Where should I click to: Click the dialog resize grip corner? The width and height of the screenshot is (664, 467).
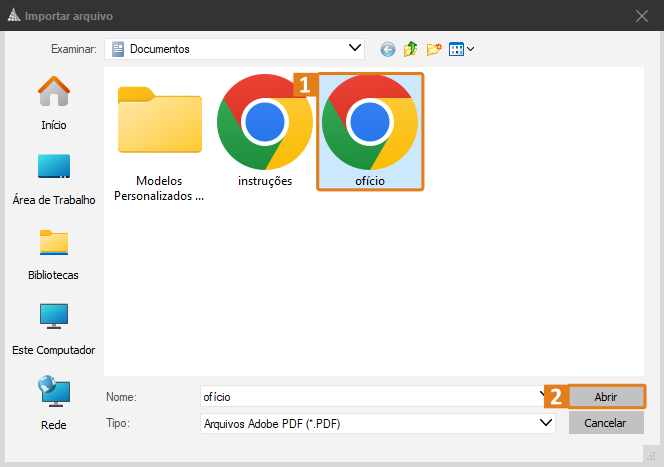click(x=651, y=456)
